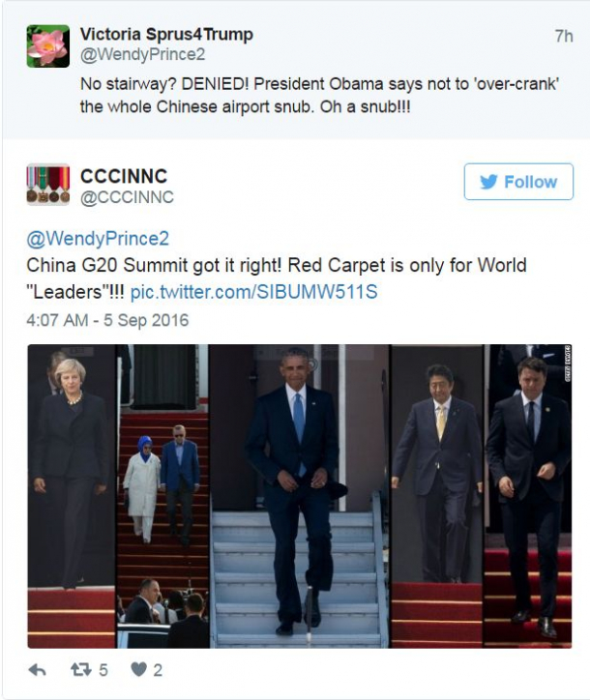Click the Victoria Sprus4Trump display name
The width and height of the screenshot is (590, 700).
point(166,35)
